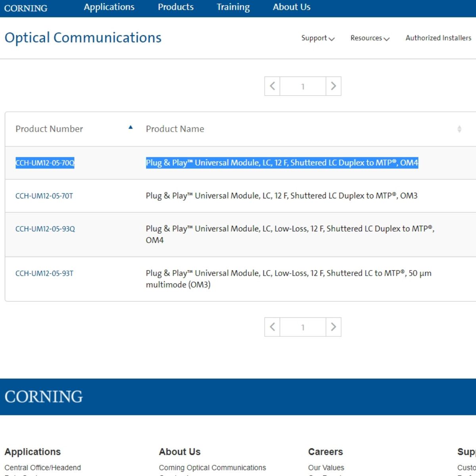The height and width of the screenshot is (476, 476).
Task: Open the Applications menu
Action: click(109, 7)
